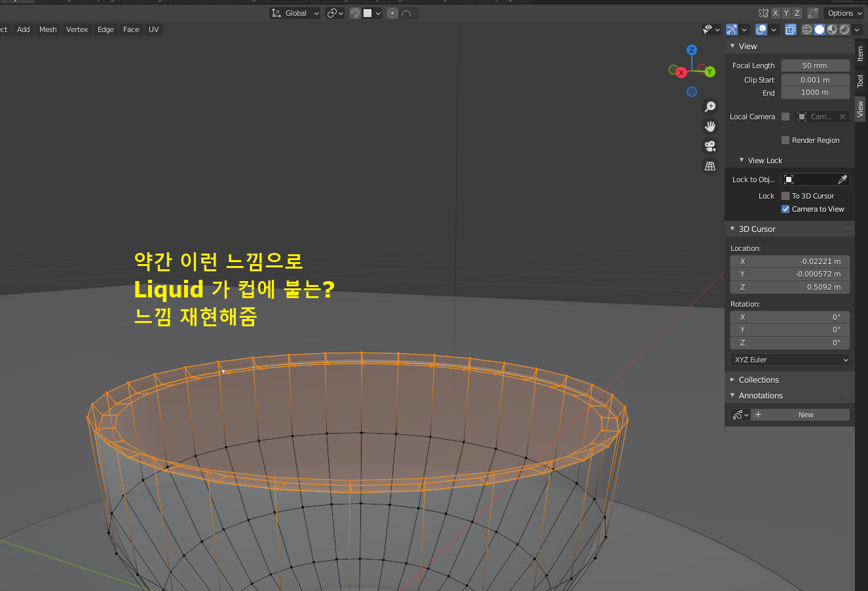Open XYZ Euler rotation mode dropdown
Screen dimensions: 868x591
(790, 360)
